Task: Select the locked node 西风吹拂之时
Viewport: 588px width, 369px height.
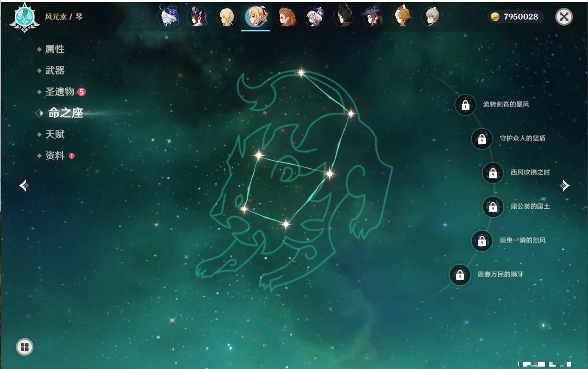Action: coord(493,172)
